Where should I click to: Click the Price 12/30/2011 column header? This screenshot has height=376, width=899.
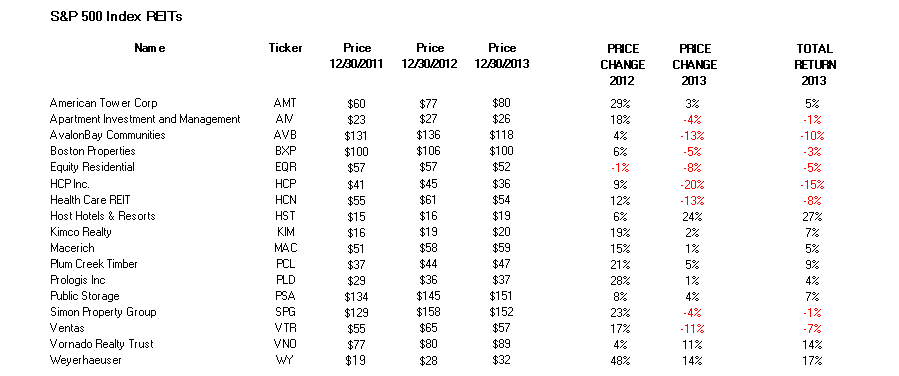357,56
